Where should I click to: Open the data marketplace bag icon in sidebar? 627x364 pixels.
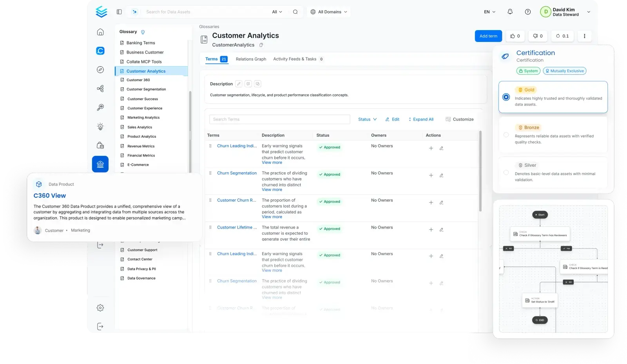tap(100, 145)
